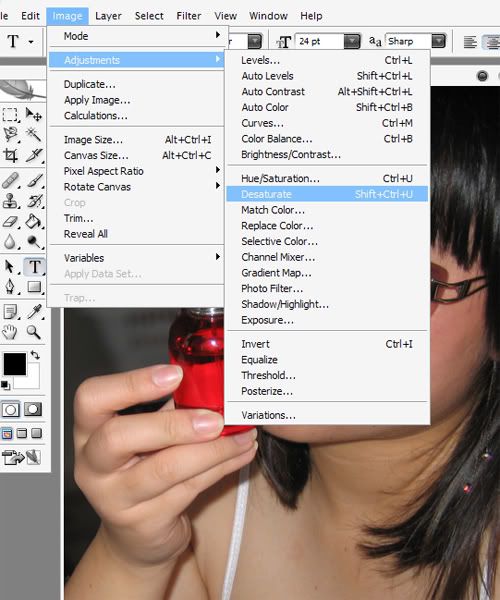
Task: Choose Desaturate from Adjustments submenu
Action: pyautogui.click(x=327, y=194)
